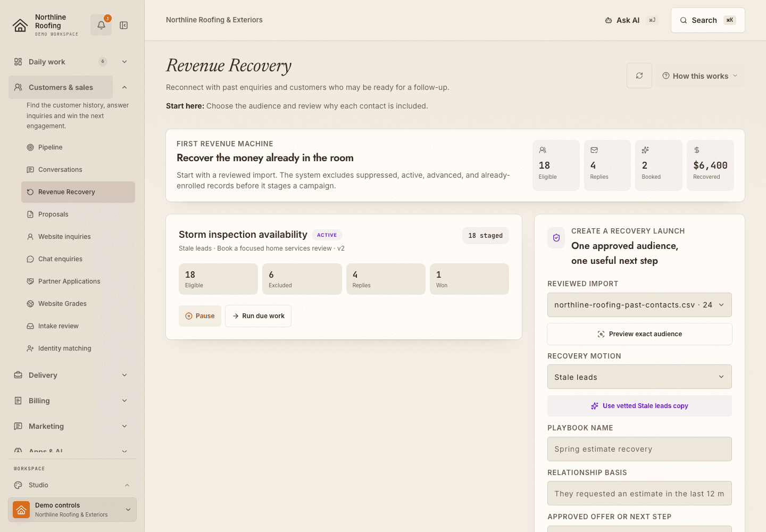Click the Booked sparkle icon in stats
766x532 pixels.
click(645, 150)
